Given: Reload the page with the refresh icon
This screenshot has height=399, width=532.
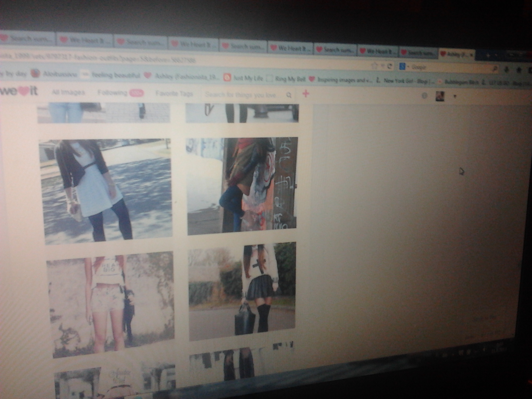Looking at the screenshot, I should click(389, 66).
